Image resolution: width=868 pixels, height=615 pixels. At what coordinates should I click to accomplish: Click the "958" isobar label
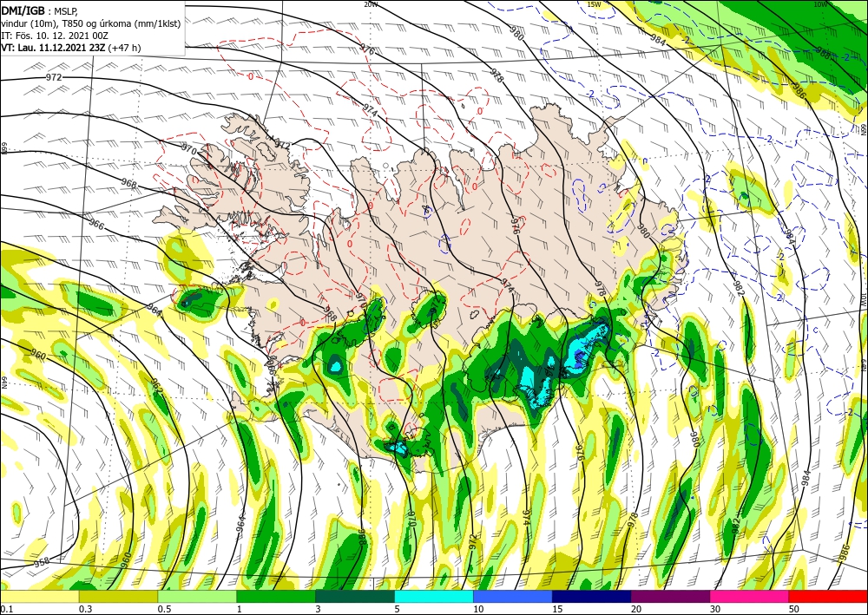tap(42, 562)
